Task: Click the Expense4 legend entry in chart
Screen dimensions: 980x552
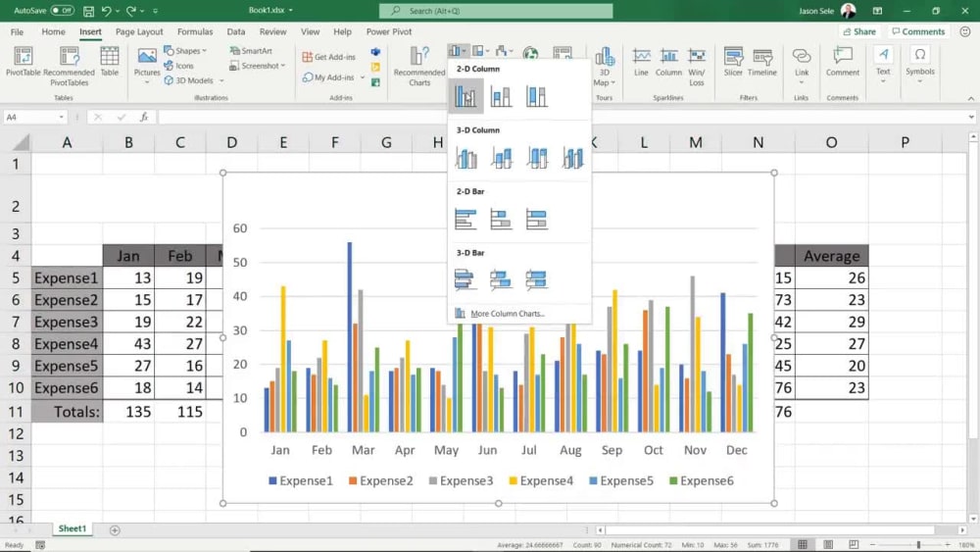Action: click(x=541, y=480)
